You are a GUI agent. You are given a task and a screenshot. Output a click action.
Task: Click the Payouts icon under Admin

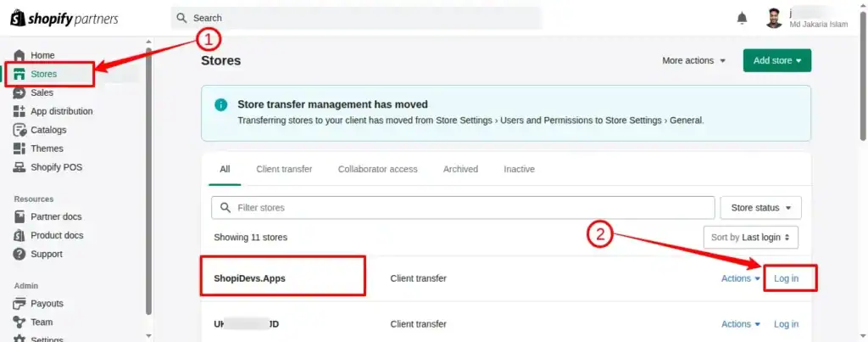click(x=19, y=303)
